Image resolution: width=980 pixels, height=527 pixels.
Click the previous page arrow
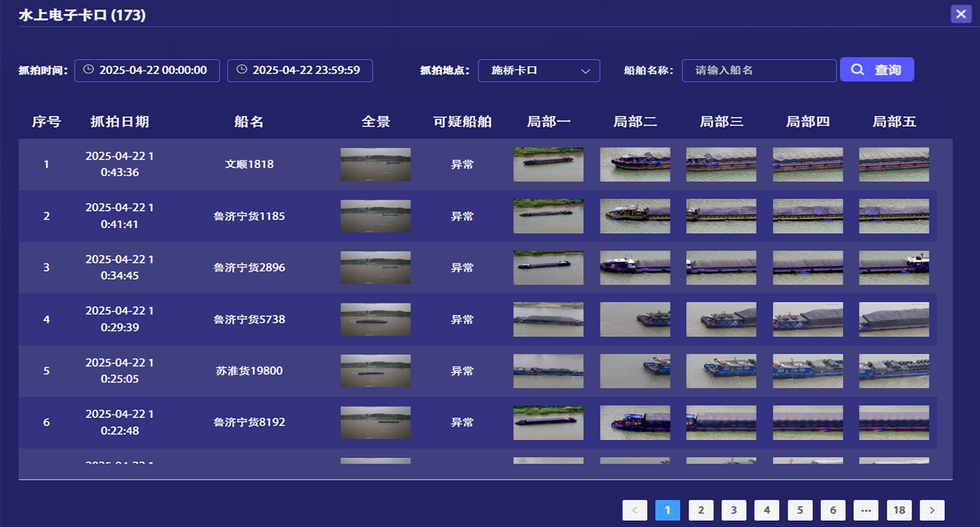pos(635,510)
